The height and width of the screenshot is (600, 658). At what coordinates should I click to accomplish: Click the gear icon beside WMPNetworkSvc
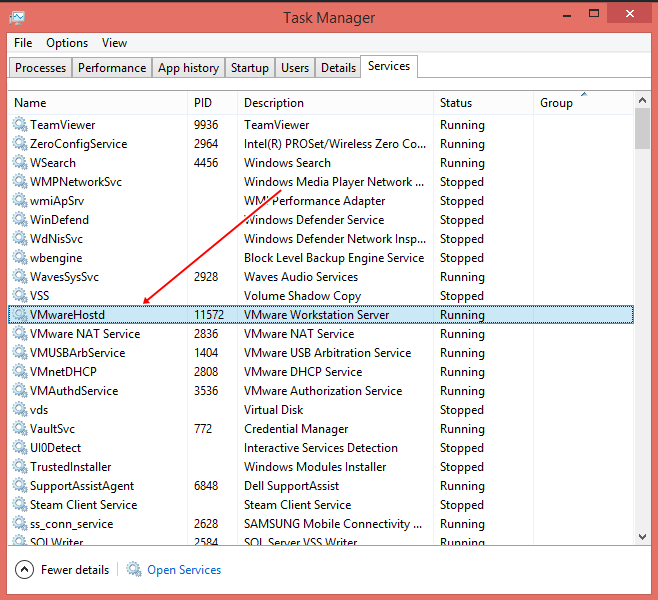coord(20,182)
